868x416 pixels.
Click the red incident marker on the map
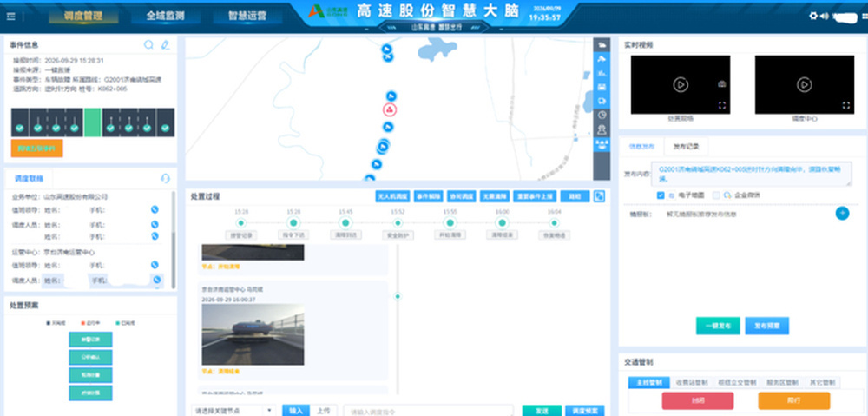[391, 109]
